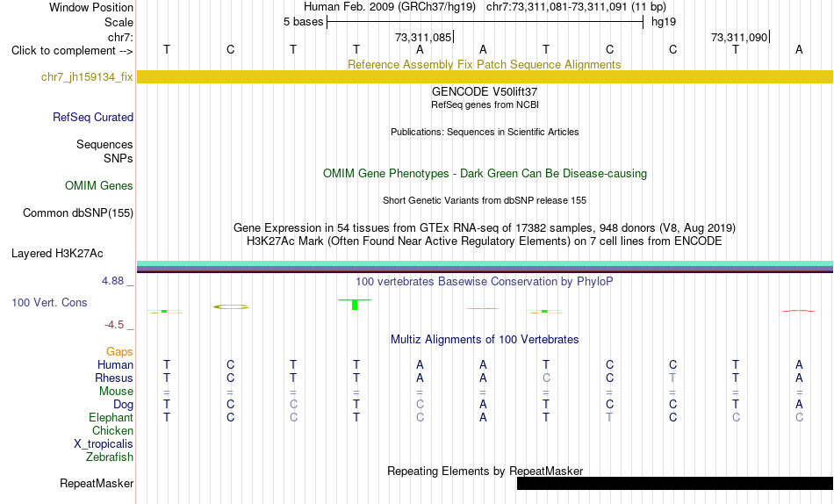This screenshot has width=834, height=504.
Task: Click the teal H3K27Ac signal band
Action: [x=485, y=263]
